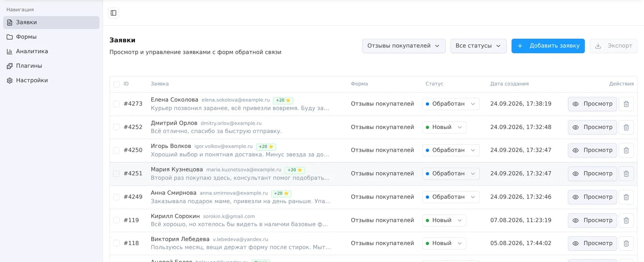Click +20 star badge for Елена Соколова
The height and width of the screenshot is (262, 644).
[283, 100]
